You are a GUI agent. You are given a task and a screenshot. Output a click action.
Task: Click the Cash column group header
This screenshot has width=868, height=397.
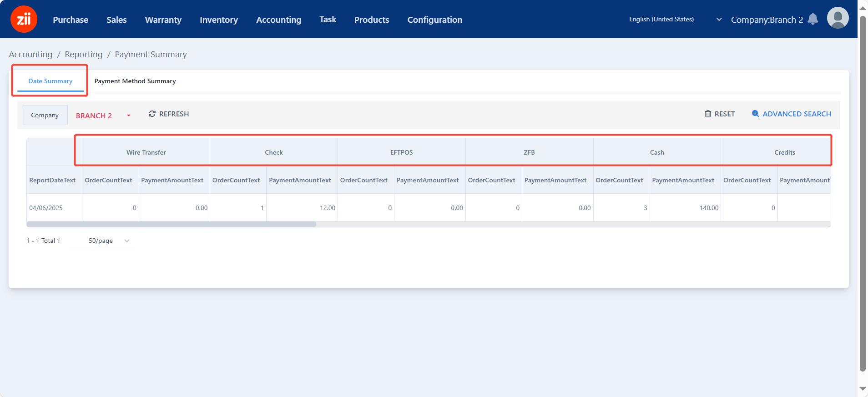pyautogui.click(x=657, y=152)
